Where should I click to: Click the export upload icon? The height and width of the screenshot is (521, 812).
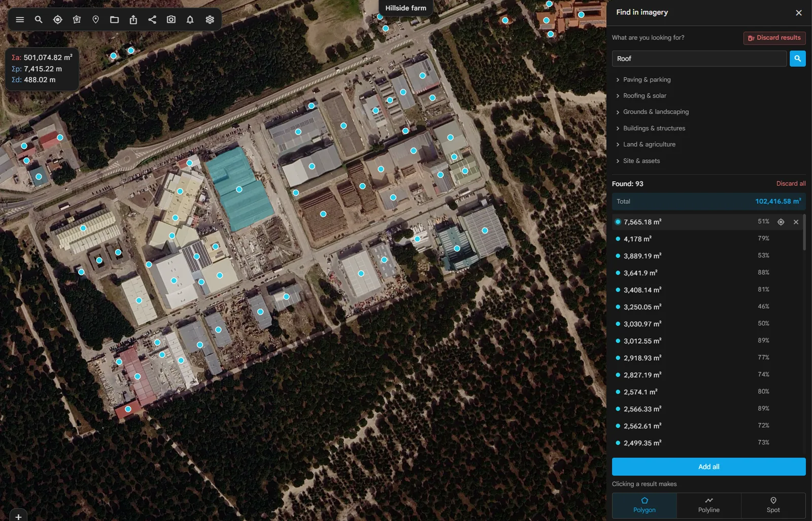coord(133,19)
